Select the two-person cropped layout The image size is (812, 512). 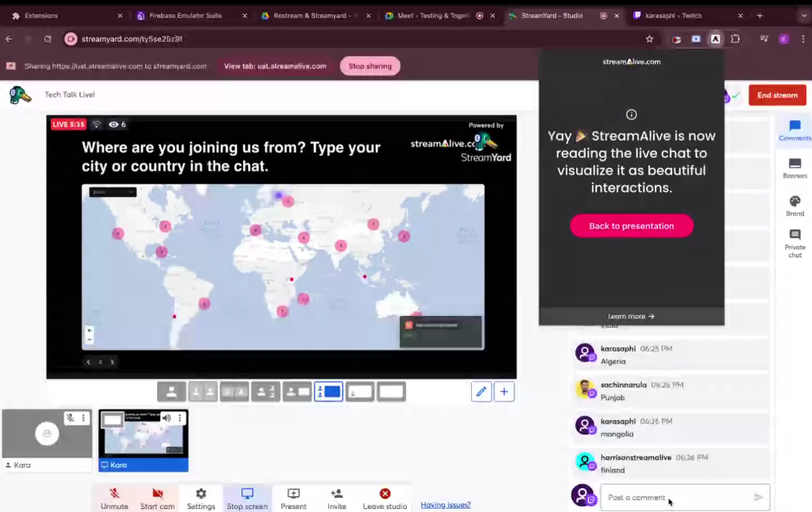pos(203,392)
